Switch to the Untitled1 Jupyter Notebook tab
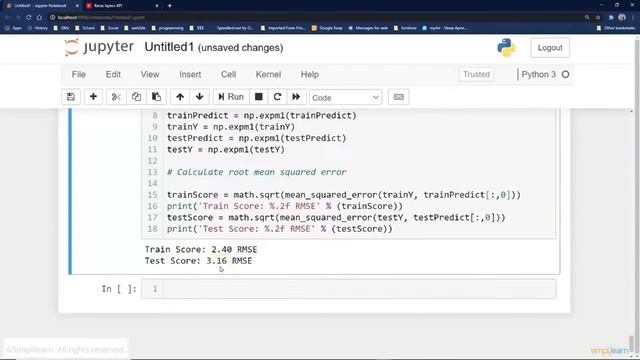This screenshot has width=640, height=360. [x=41, y=6]
